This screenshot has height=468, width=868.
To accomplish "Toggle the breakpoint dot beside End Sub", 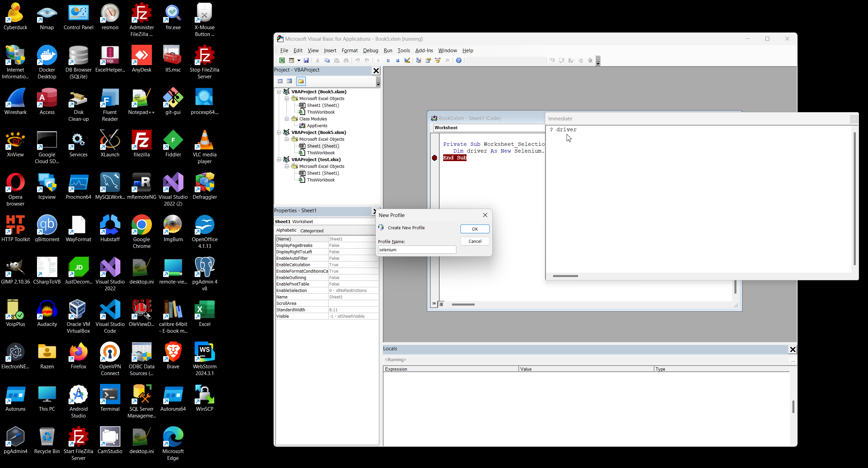I will 435,158.
